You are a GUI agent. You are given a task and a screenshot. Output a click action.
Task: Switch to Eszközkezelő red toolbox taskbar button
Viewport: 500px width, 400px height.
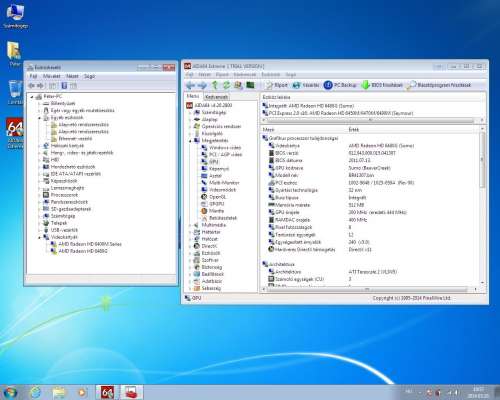coord(132,392)
